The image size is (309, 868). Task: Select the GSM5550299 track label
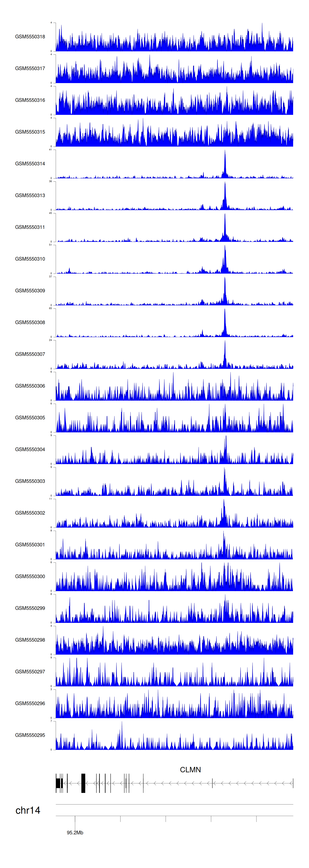[x=30, y=608]
